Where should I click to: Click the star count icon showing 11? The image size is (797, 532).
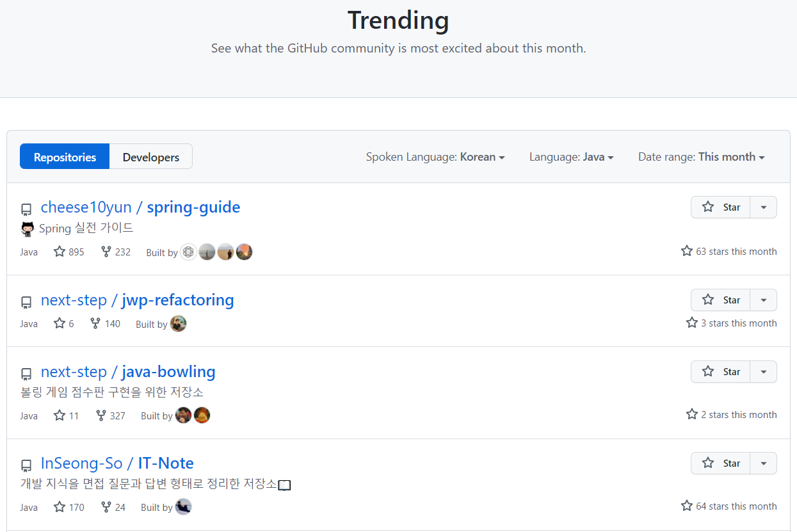pyautogui.click(x=60, y=415)
